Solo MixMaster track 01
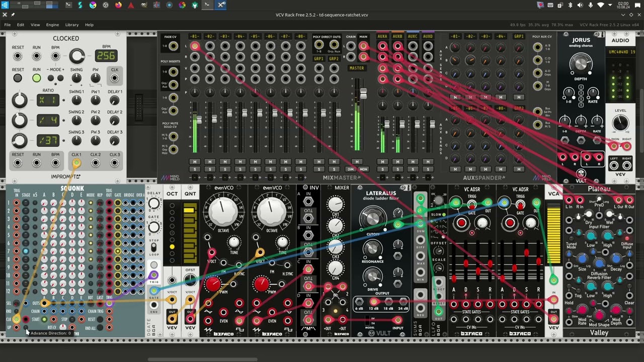644x362 pixels. tap(195, 169)
